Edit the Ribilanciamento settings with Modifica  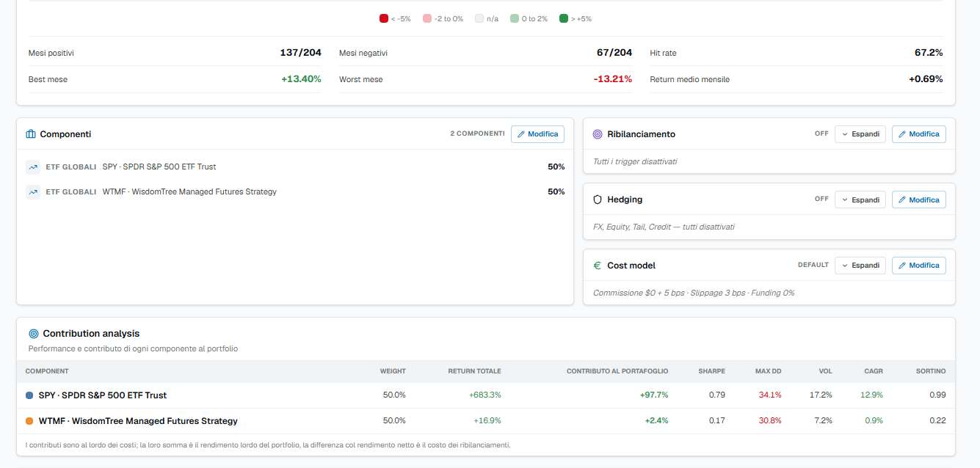(919, 134)
